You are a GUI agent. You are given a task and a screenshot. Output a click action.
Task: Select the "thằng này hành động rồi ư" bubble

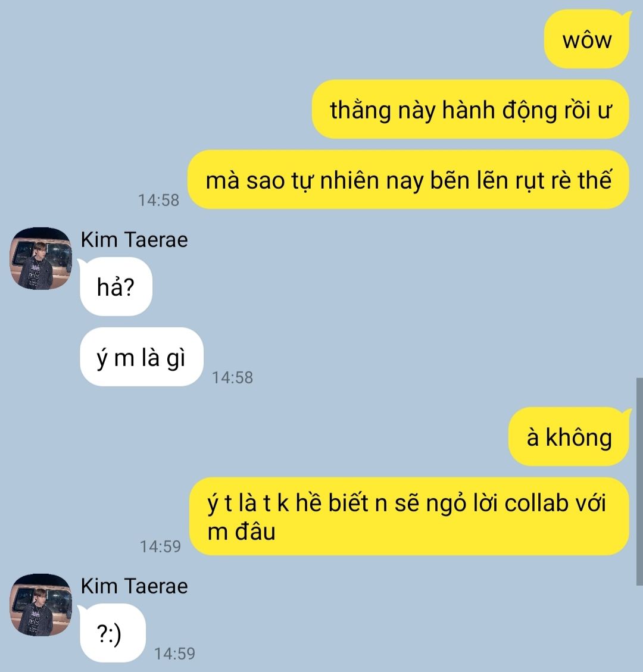(470, 110)
